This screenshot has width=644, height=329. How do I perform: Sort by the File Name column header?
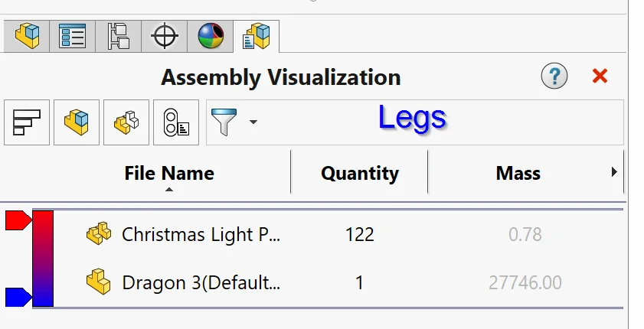[x=169, y=173]
